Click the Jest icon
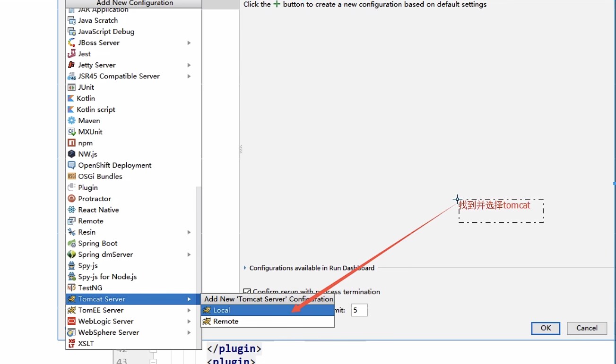 coord(72,54)
